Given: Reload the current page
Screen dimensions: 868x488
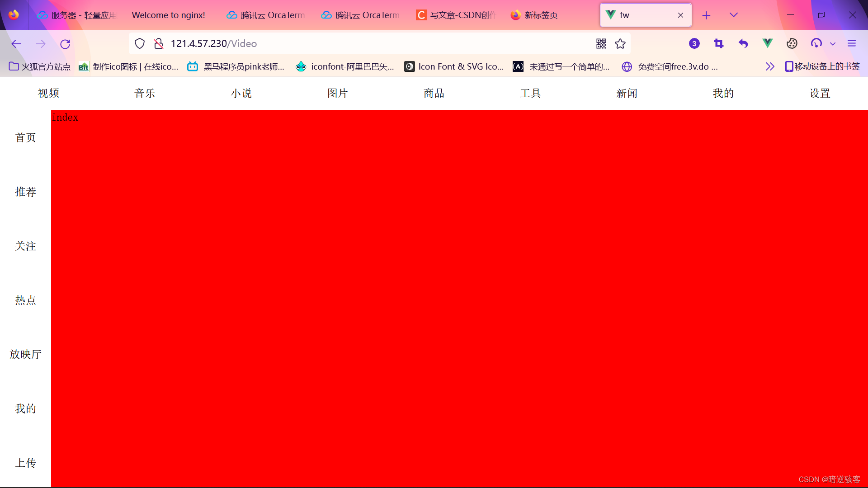Looking at the screenshot, I should tap(65, 44).
